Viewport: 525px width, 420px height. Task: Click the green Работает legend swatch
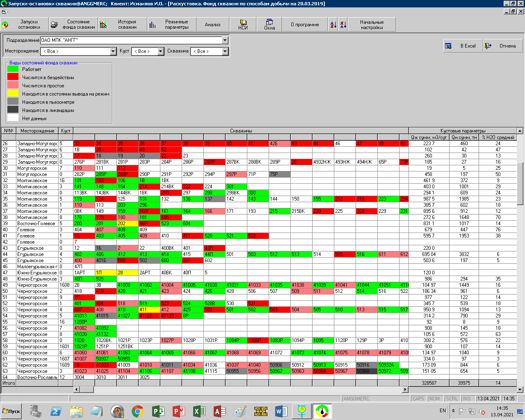(x=13, y=69)
